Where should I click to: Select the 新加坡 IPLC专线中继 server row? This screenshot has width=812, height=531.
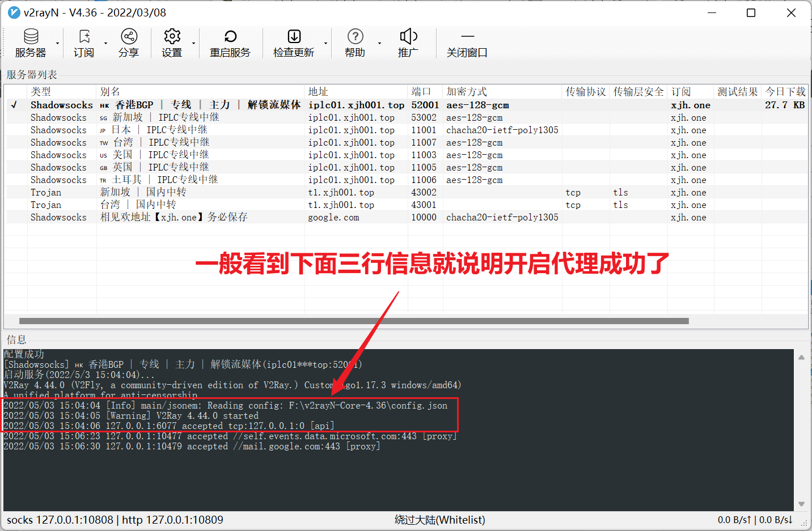tap(406, 117)
